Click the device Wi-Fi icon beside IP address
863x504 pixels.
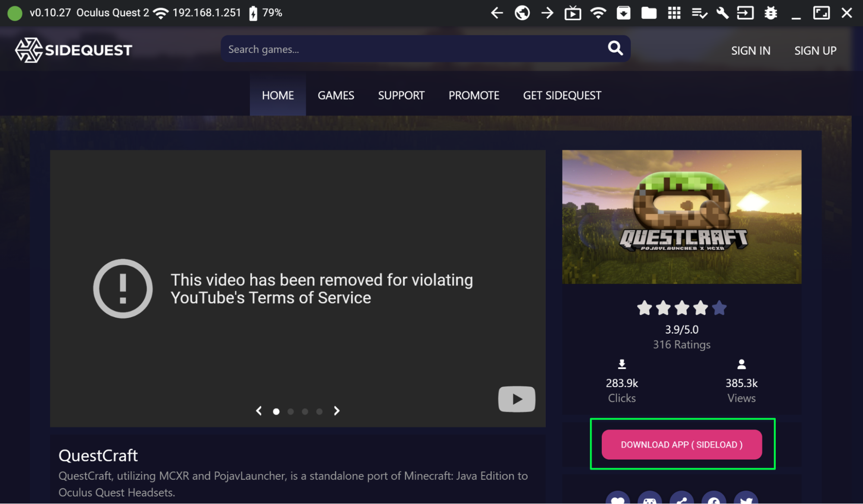[x=161, y=13]
